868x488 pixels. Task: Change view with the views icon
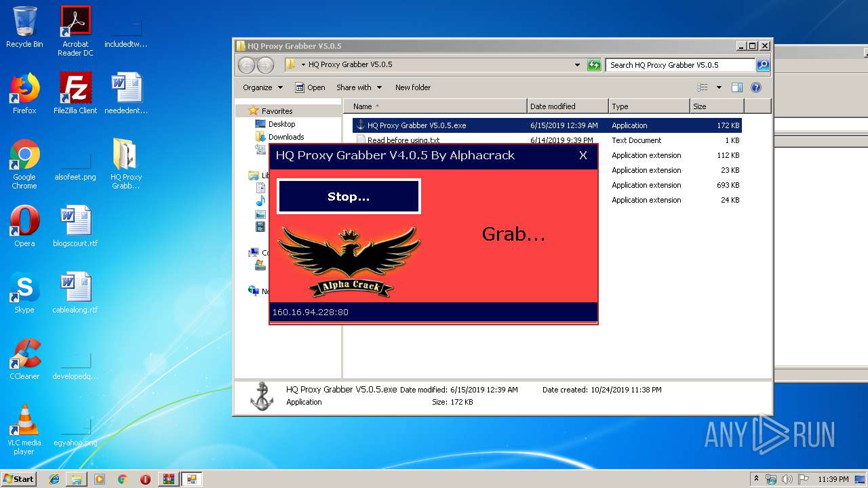703,87
